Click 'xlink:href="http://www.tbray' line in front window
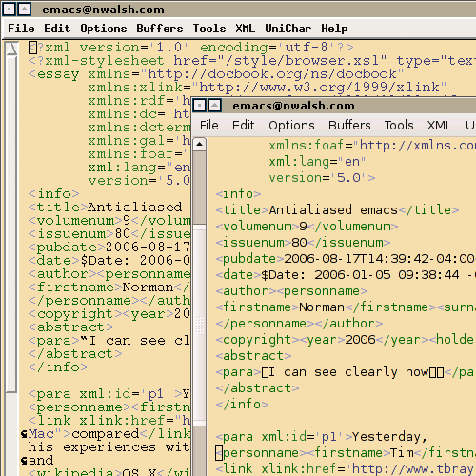The width and height of the screenshot is (476, 476). tap(346, 469)
